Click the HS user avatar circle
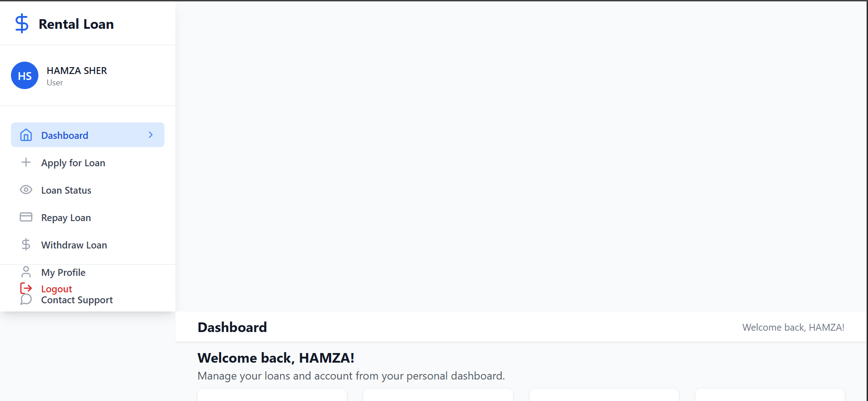868x401 pixels. tap(25, 75)
